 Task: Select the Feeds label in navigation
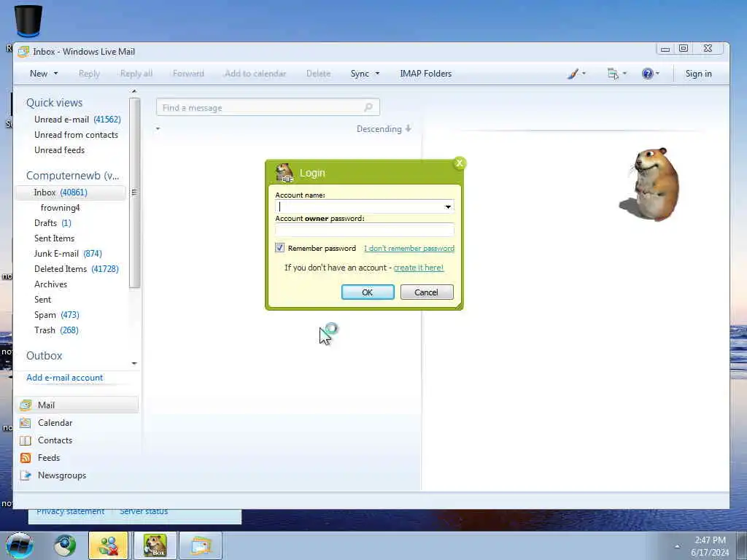(49, 458)
